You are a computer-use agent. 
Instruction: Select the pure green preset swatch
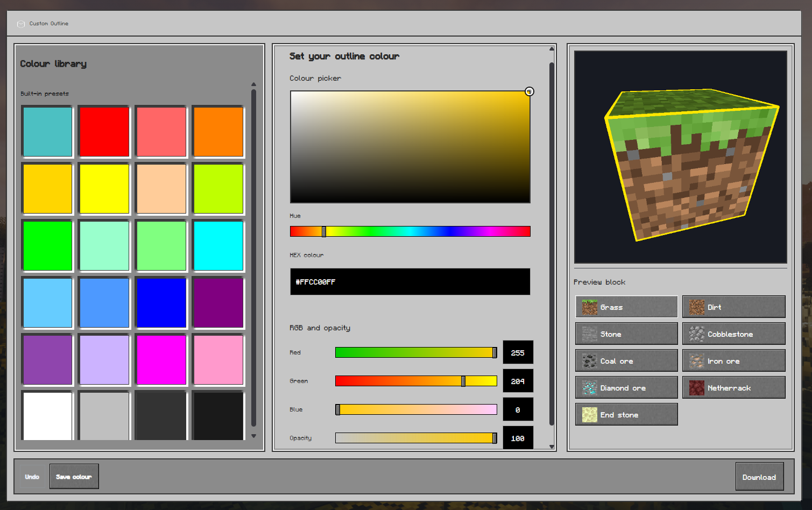47,245
